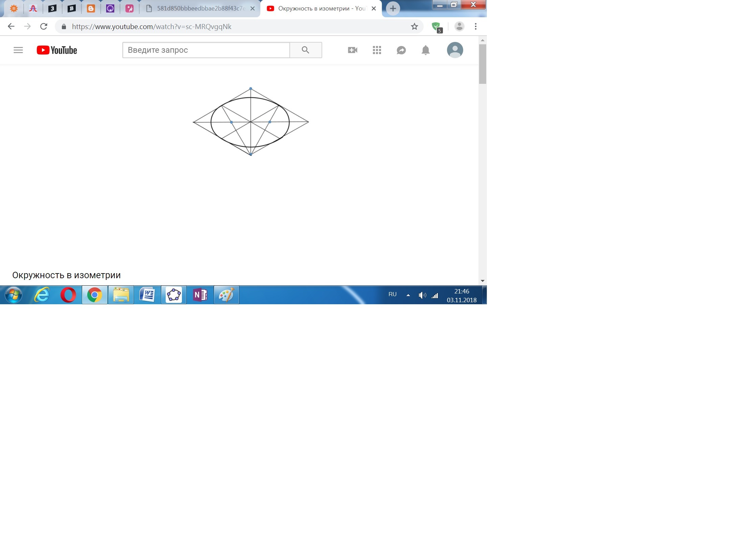Click the green shield extension icon
The height and width of the screenshot is (549, 756).
(436, 26)
